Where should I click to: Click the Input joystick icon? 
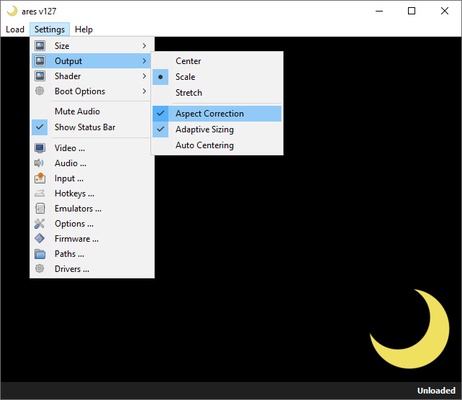(x=40, y=178)
